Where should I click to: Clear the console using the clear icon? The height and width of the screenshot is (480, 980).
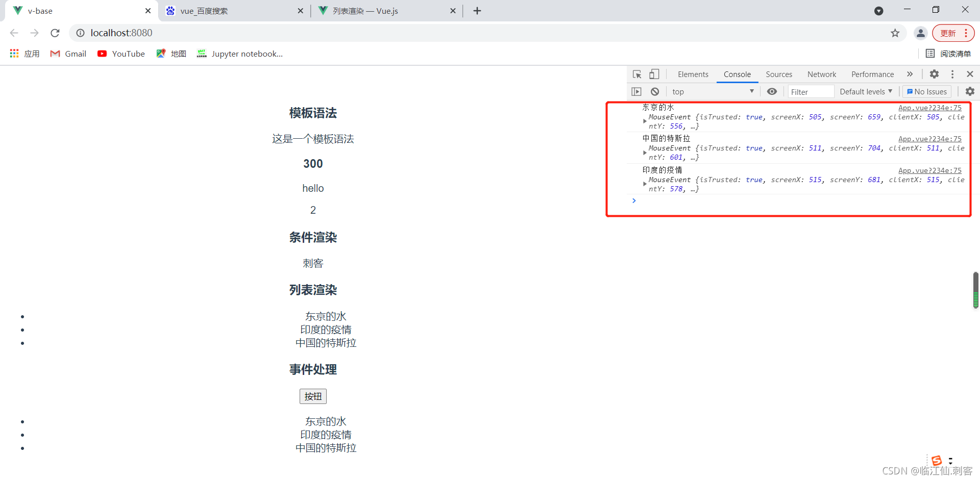654,91
